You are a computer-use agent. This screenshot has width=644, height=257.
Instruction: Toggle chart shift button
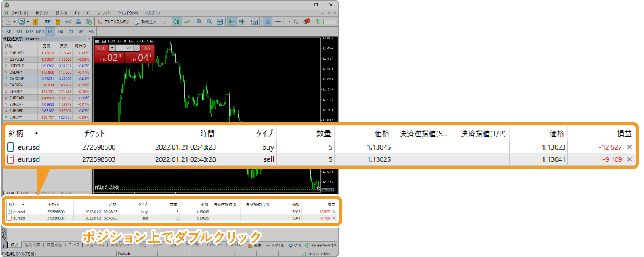[242, 22]
